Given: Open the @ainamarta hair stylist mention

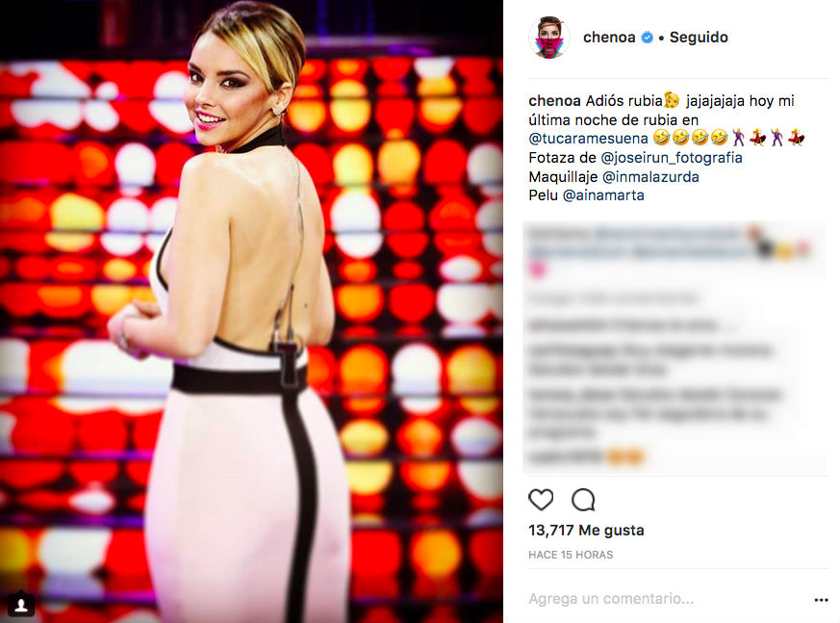Looking at the screenshot, I should pyautogui.click(x=603, y=195).
